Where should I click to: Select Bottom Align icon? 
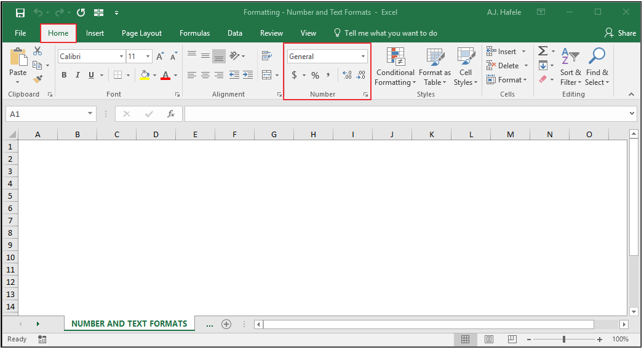[x=219, y=56]
